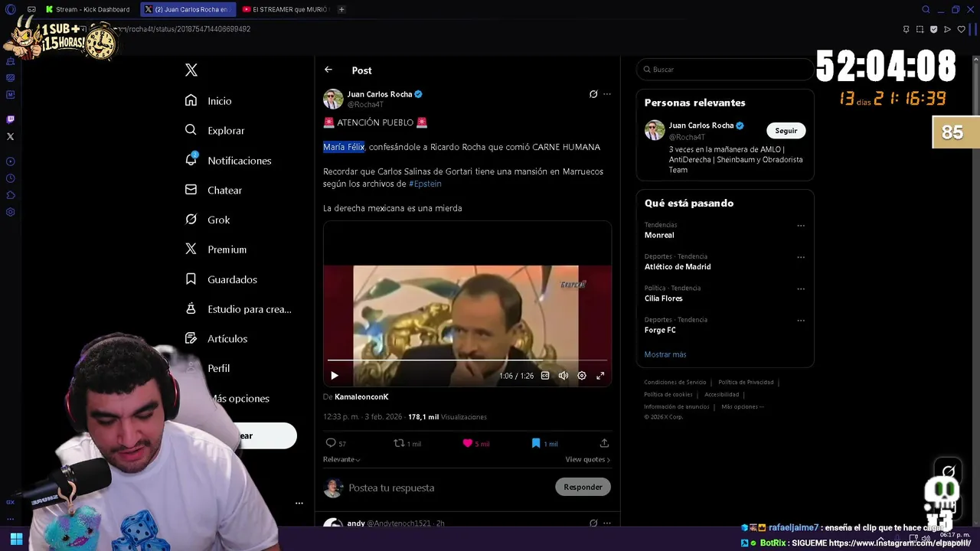Open Condiciones de Servicio footer link
The image size is (980, 551).
tap(675, 382)
